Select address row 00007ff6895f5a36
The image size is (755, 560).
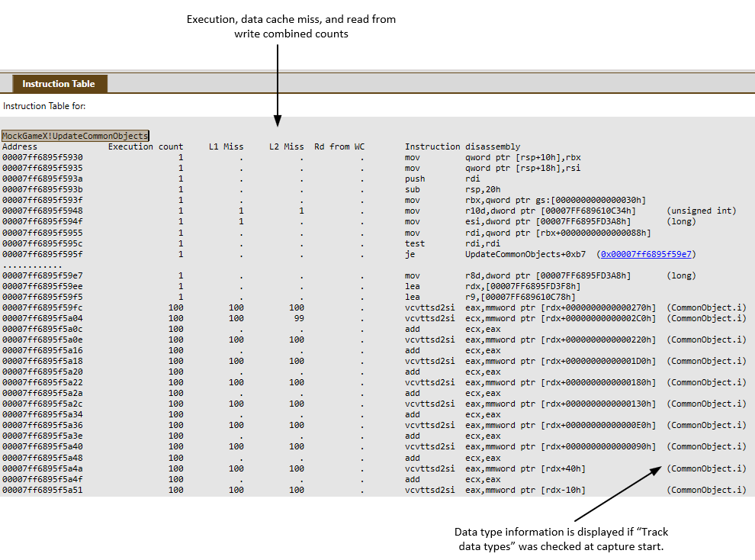coord(374,425)
